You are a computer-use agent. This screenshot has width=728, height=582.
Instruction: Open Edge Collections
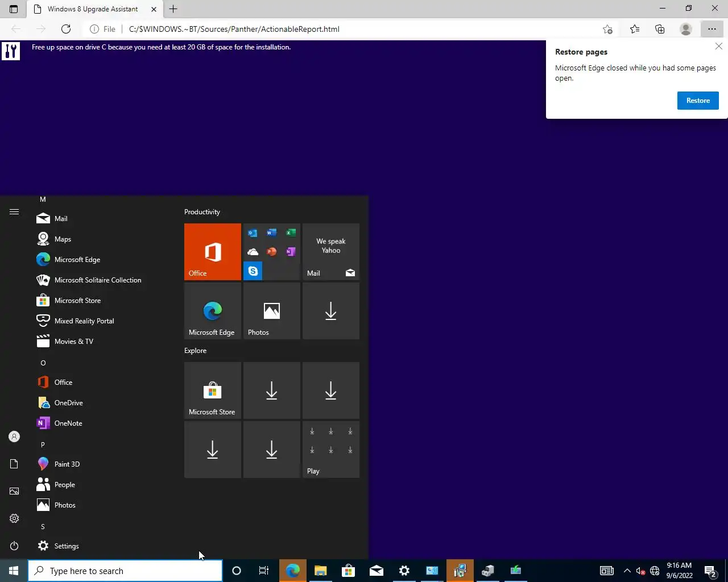[x=660, y=29]
